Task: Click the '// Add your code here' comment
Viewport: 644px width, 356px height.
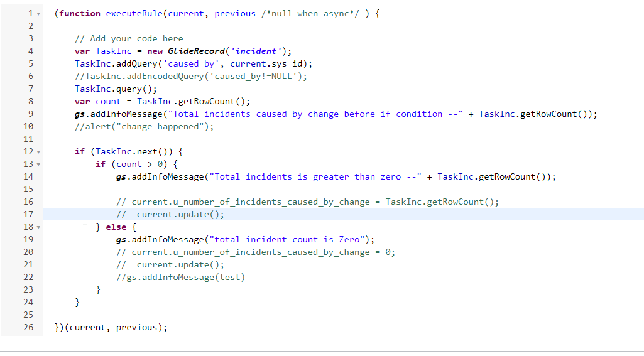Action: click(129, 38)
